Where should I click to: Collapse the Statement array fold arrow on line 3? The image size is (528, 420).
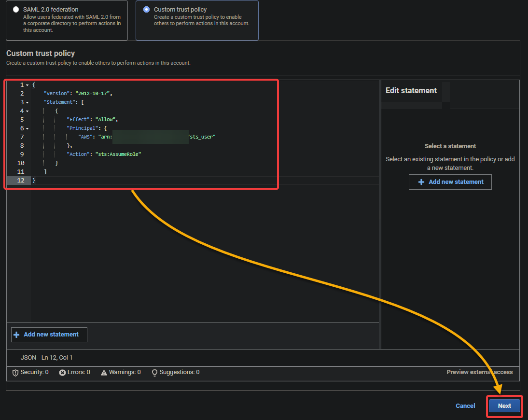coord(28,102)
